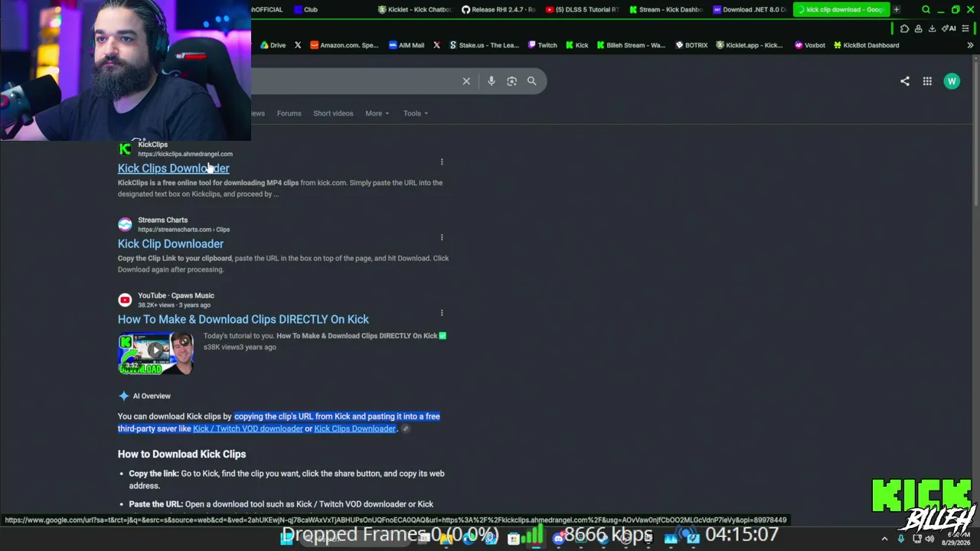Open the Amazon.com bookmark
The image size is (980, 551).
pos(344,45)
